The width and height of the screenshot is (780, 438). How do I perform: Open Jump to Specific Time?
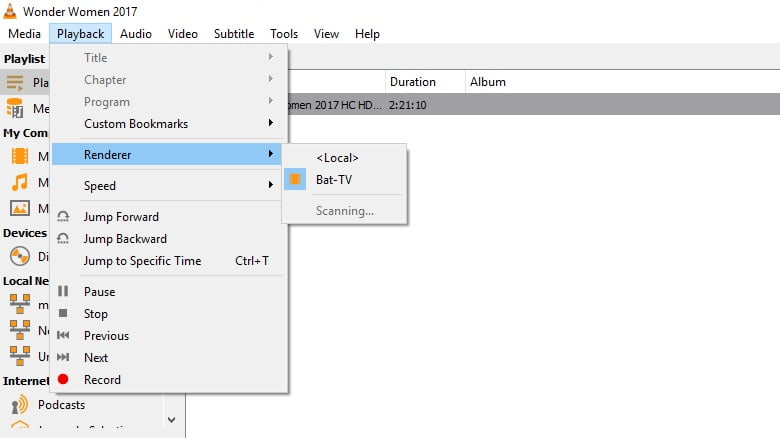tap(169, 261)
